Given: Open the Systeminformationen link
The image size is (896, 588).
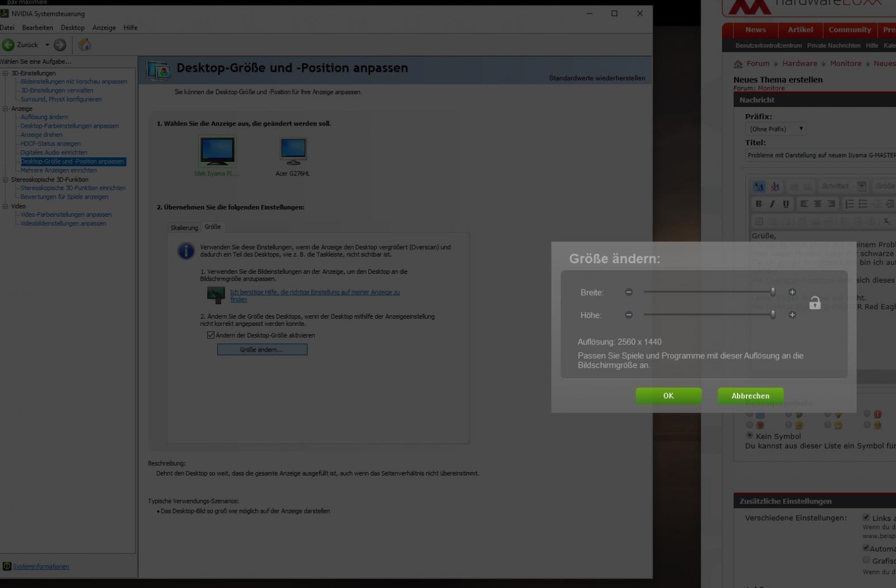Looking at the screenshot, I should [x=41, y=567].
